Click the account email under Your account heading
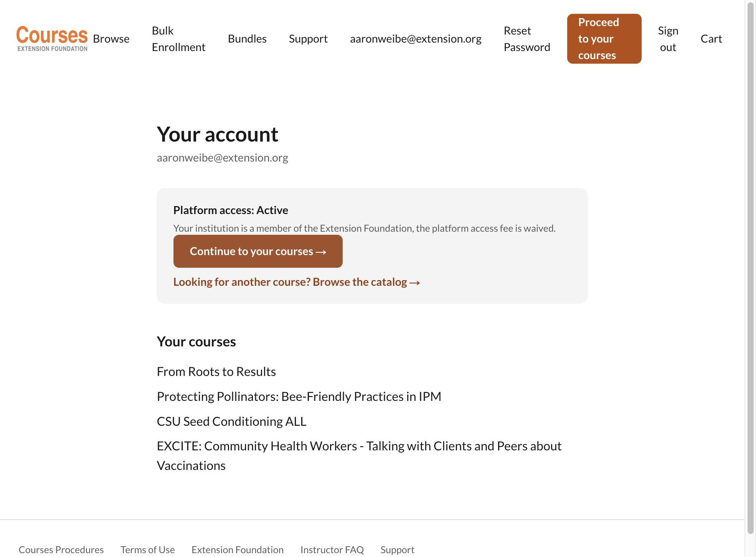The width and height of the screenshot is (756, 557). click(223, 158)
